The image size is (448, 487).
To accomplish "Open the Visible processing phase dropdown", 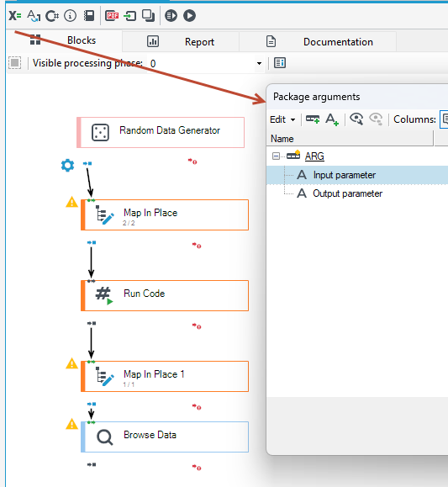I will (259, 63).
